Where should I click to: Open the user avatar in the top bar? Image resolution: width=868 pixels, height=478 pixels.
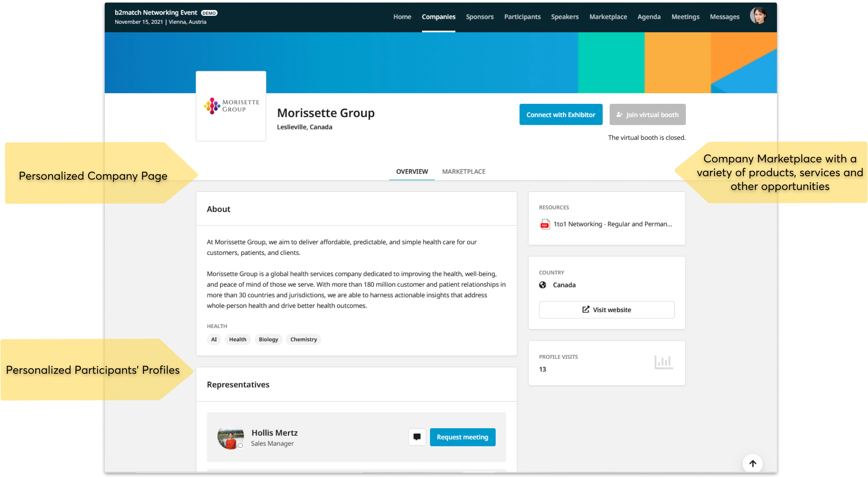point(758,16)
